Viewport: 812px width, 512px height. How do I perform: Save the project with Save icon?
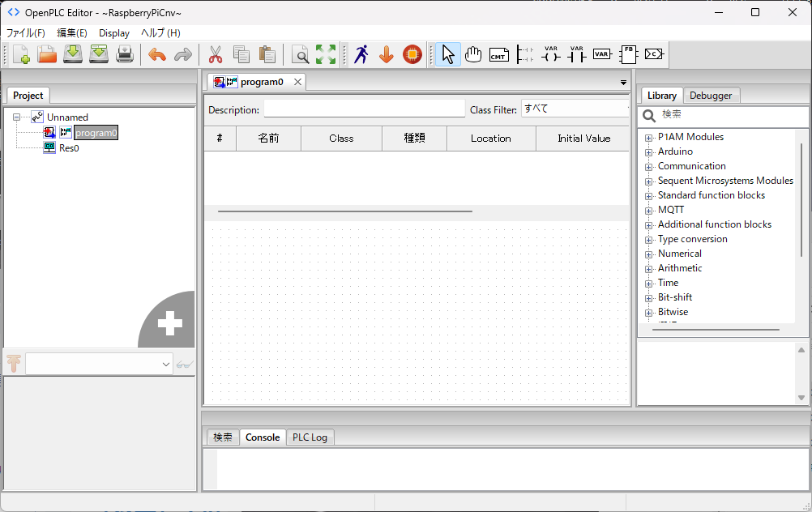pyautogui.click(x=73, y=54)
